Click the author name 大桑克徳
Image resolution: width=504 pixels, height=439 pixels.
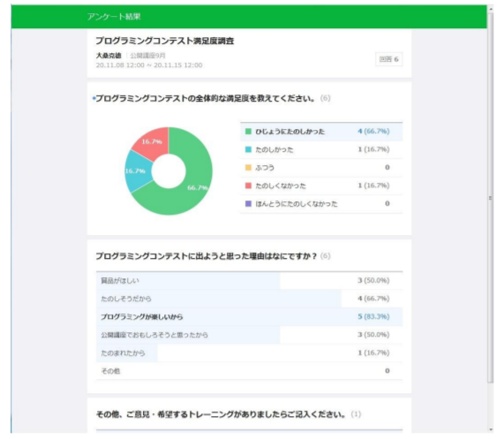coord(109,56)
